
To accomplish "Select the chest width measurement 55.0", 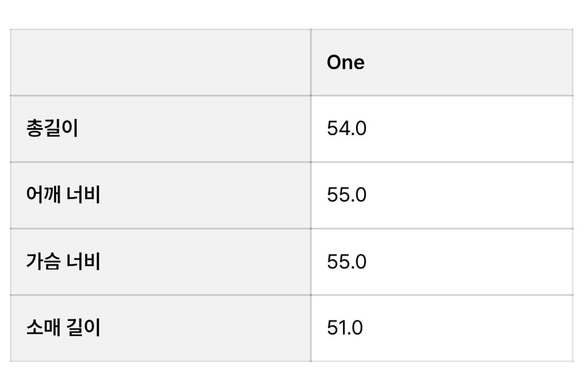I will pyautogui.click(x=347, y=261).
